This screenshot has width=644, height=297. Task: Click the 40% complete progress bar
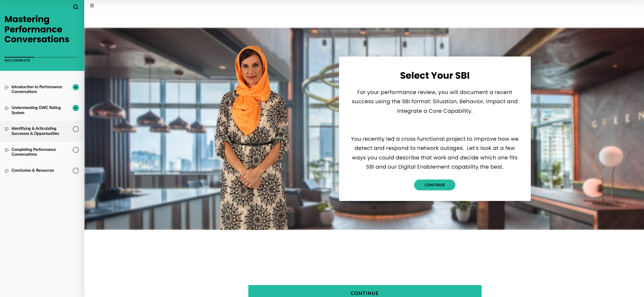pyautogui.click(x=41, y=57)
